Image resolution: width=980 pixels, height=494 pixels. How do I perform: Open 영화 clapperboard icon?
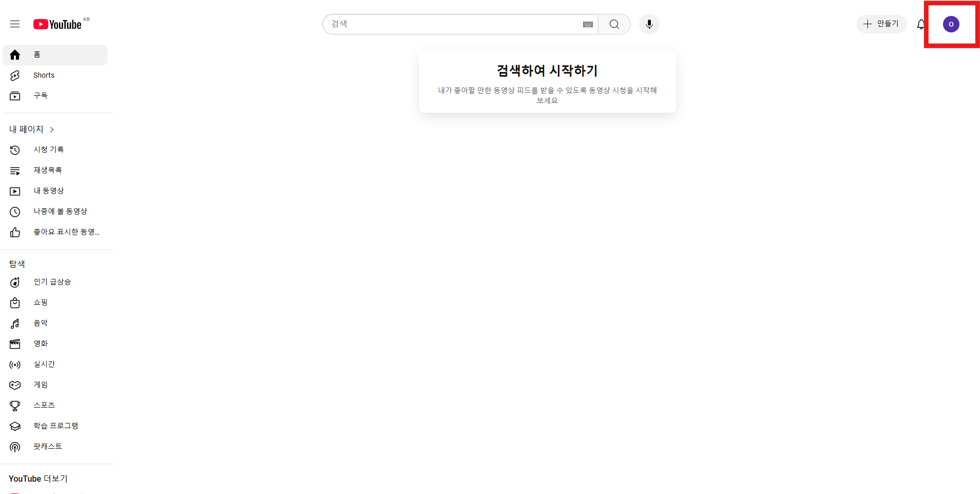(15, 344)
